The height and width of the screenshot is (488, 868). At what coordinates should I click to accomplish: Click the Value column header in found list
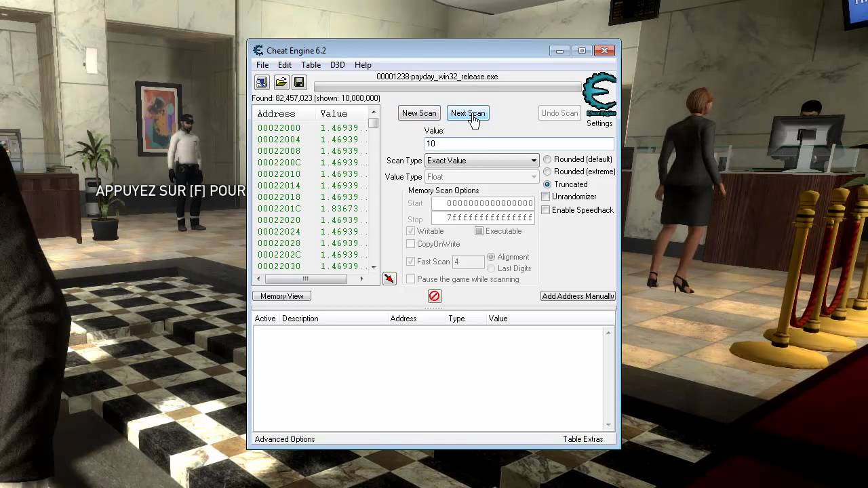click(334, 114)
